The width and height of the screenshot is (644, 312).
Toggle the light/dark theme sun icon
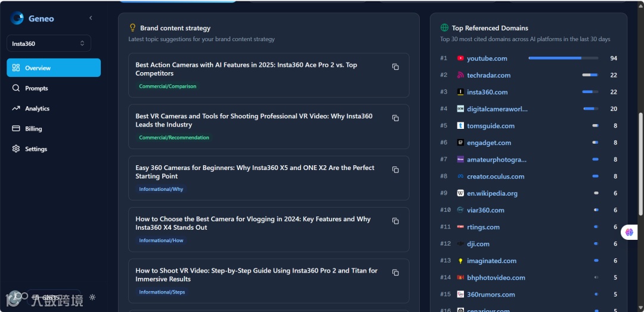[92, 297]
